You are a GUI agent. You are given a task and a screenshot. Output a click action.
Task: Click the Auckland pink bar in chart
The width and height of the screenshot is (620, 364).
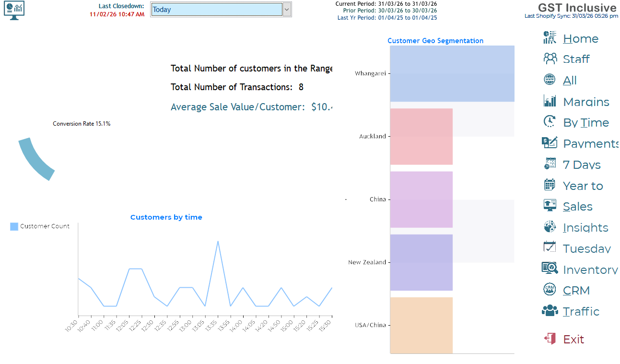421,137
